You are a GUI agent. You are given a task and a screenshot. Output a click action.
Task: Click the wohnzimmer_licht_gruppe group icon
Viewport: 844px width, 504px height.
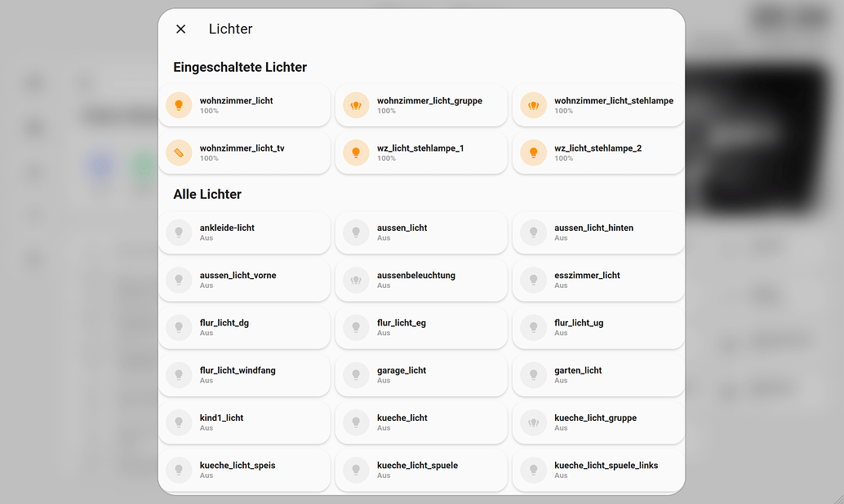[x=356, y=105]
